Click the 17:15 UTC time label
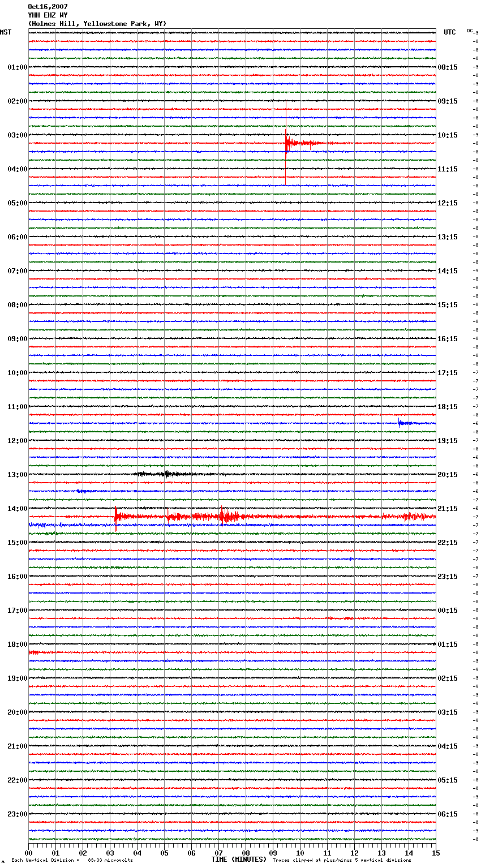Screen dimensions: 481x868 point(448,373)
